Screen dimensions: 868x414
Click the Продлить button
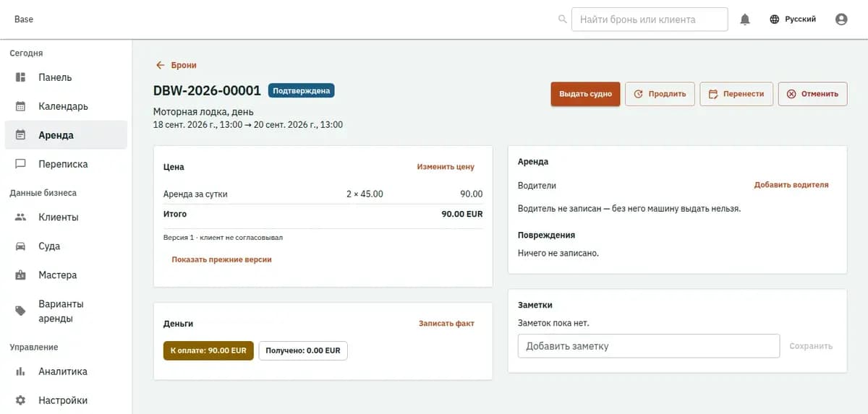(660, 94)
